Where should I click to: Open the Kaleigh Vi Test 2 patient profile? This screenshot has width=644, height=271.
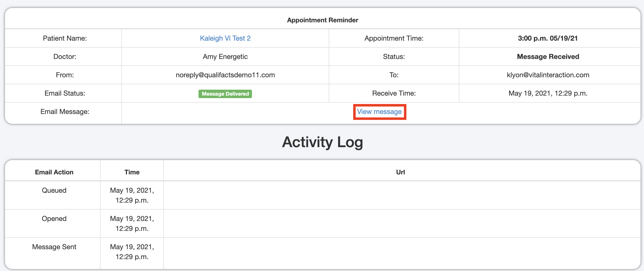[225, 38]
